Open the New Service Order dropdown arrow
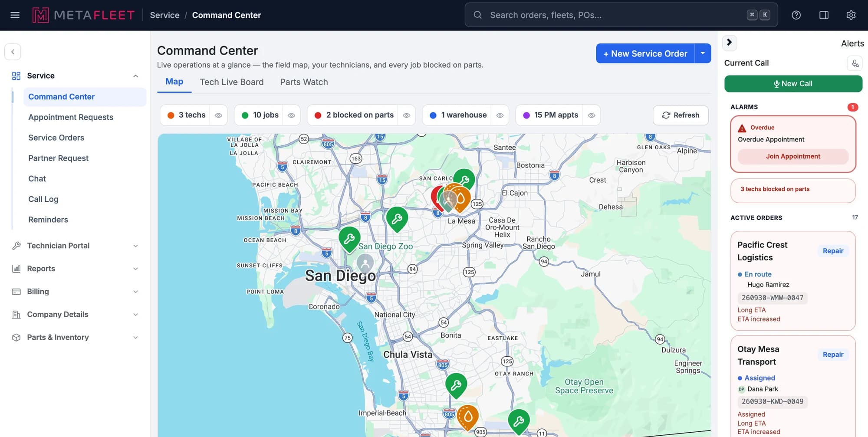This screenshot has height=437, width=868. [x=703, y=53]
